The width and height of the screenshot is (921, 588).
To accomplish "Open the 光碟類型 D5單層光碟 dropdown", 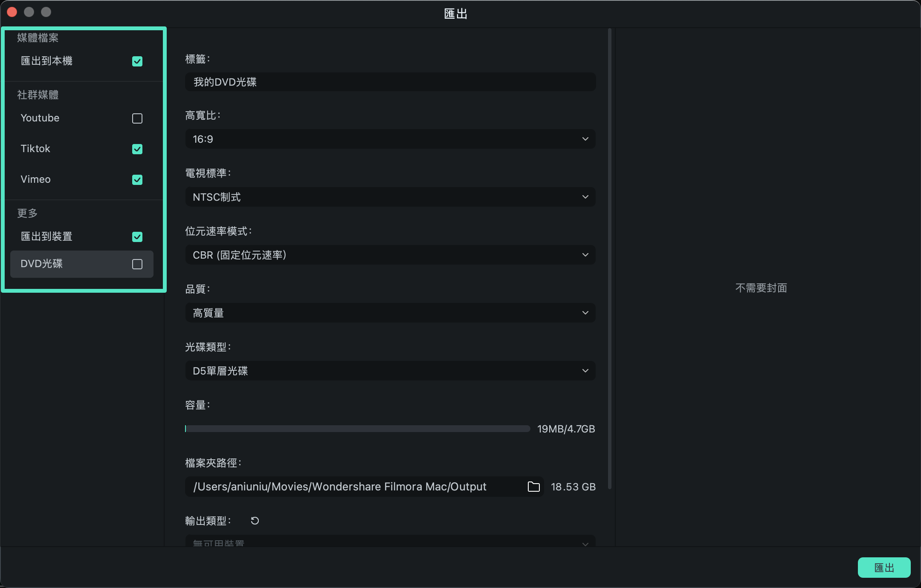I will click(x=390, y=371).
